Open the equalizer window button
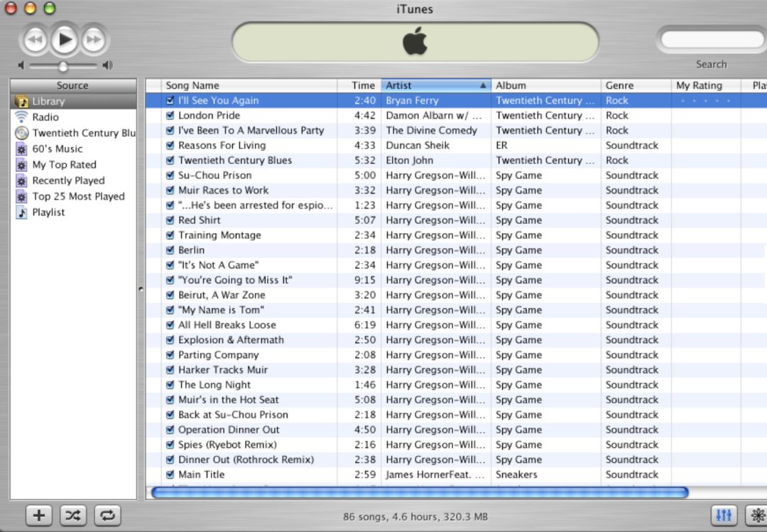This screenshot has height=532, width=767. click(724, 516)
